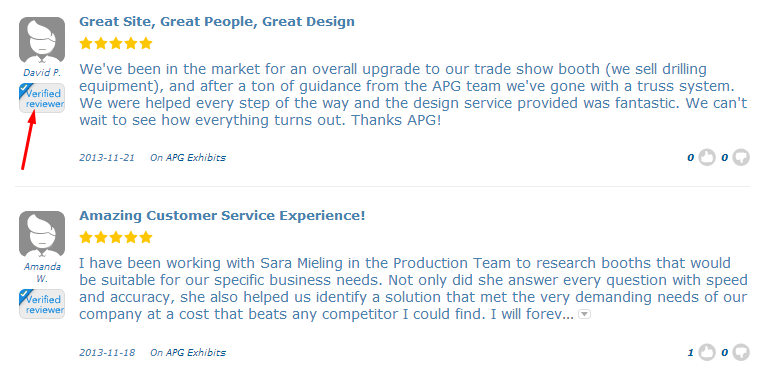Click Amanda W.'s avatar image
The width and height of the screenshot is (770, 377).
pyautogui.click(x=42, y=234)
